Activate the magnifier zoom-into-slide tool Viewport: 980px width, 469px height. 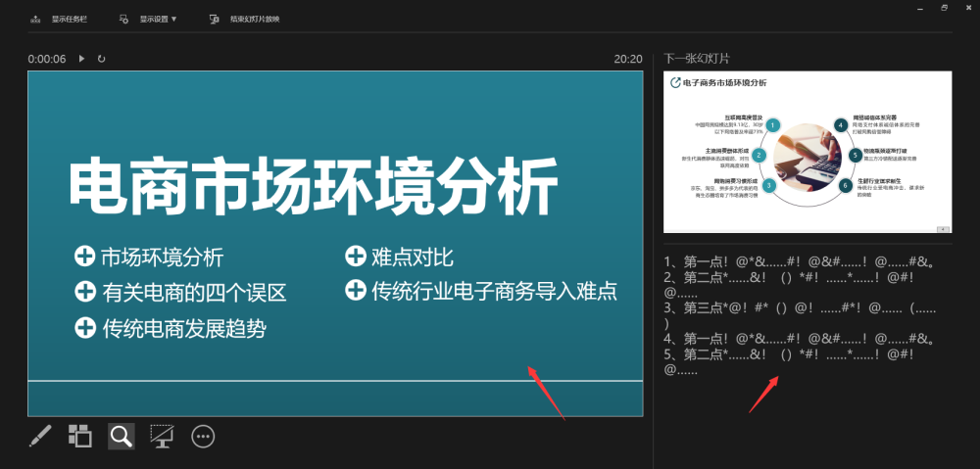pyautogui.click(x=122, y=436)
